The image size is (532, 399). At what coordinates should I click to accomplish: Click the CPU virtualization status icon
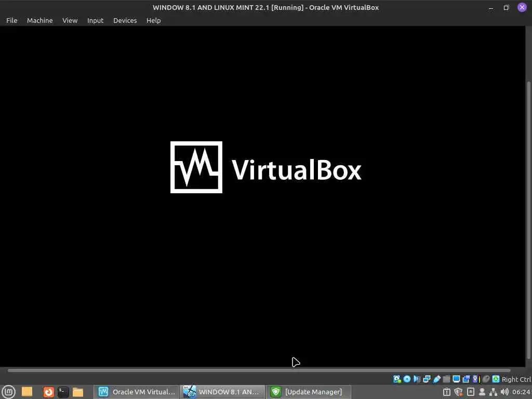pyautogui.click(x=476, y=379)
